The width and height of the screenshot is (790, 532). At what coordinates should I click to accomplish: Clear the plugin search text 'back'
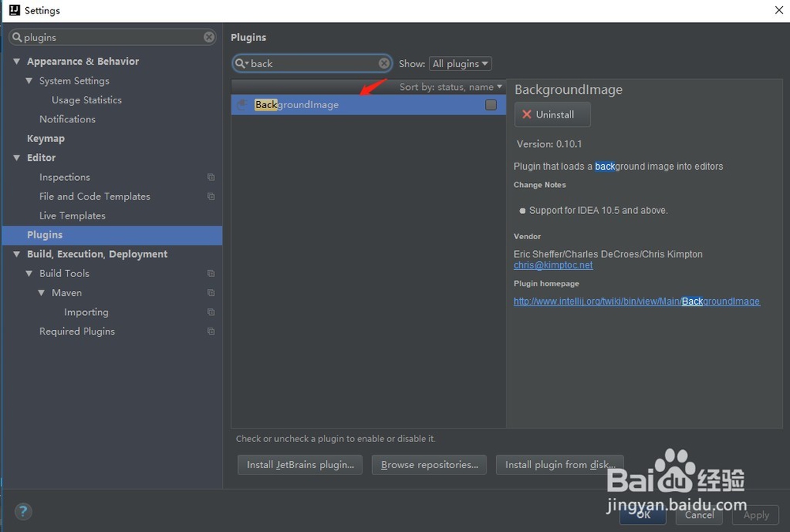[384, 63]
